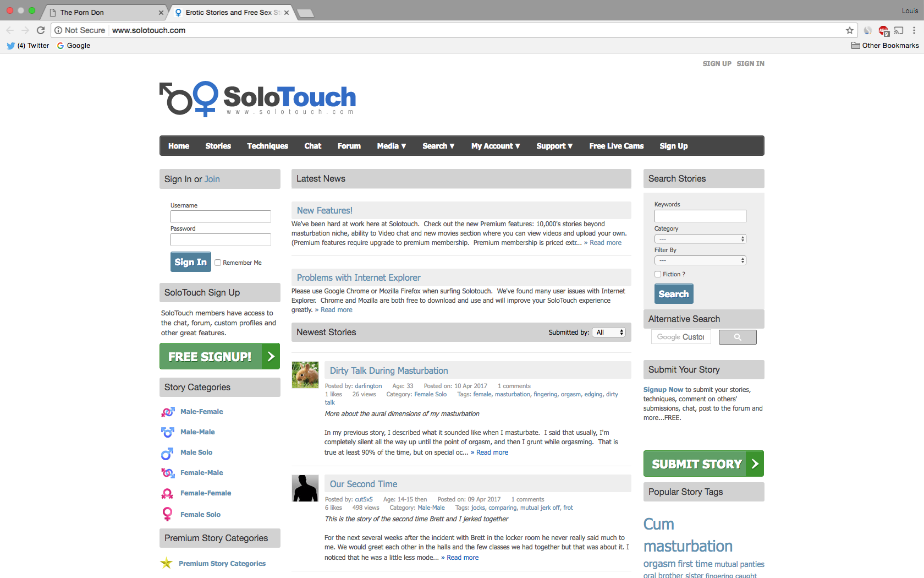Click the FREE SIGNUP! button
The image size is (924, 578).
click(x=219, y=356)
